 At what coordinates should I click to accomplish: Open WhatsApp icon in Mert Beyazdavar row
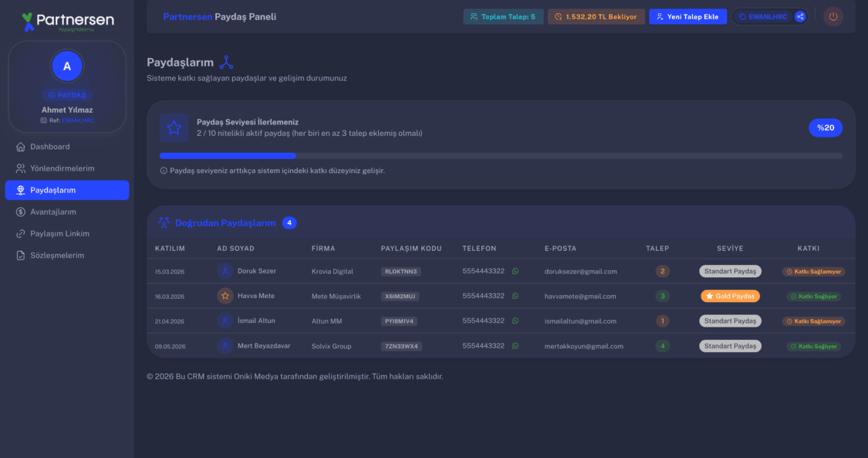point(515,346)
